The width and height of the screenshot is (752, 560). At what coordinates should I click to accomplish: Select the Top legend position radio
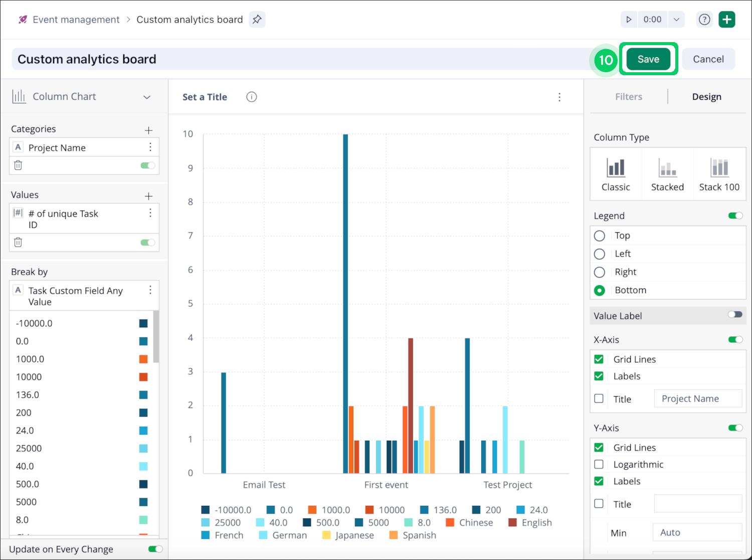(600, 236)
